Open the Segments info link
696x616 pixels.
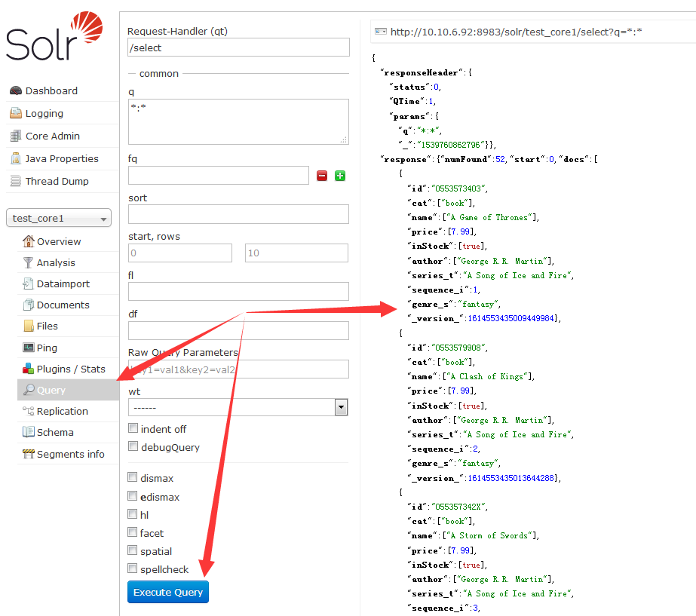coord(71,454)
